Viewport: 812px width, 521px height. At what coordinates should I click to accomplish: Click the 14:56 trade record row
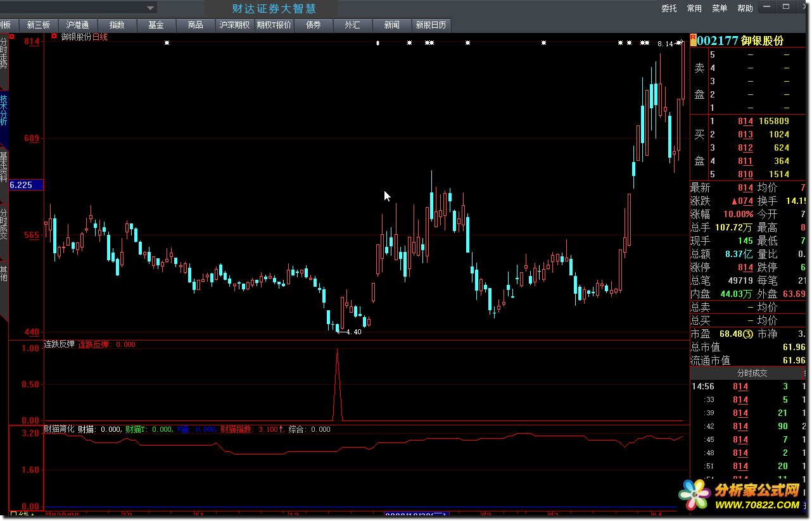coord(747,386)
